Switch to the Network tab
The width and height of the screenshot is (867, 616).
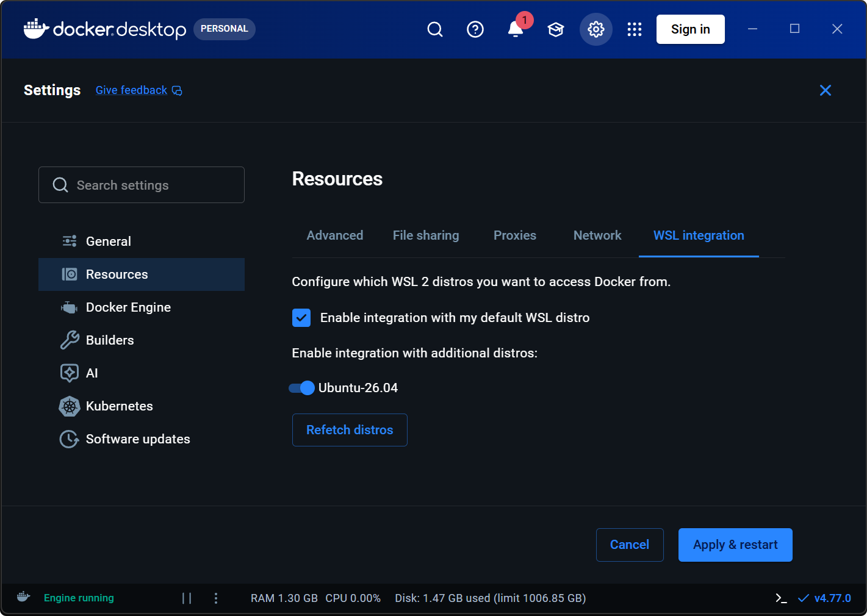[x=597, y=235]
